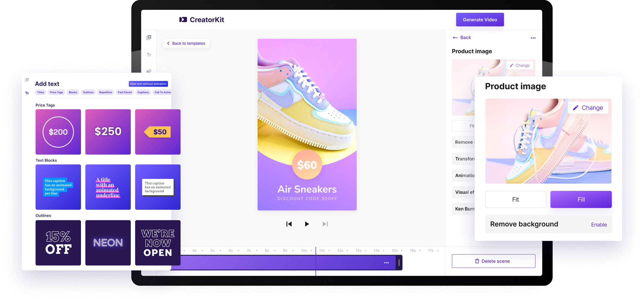
Task: Select the Fit option in Product image popup
Action: pos(516,199)
